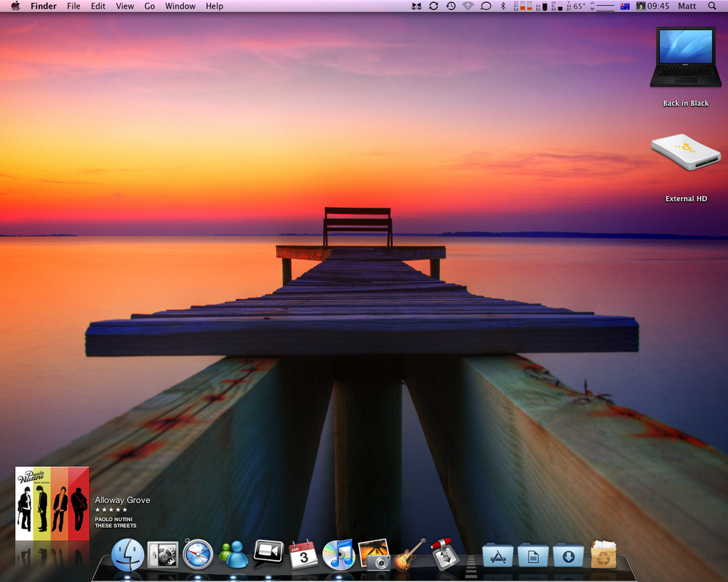Open the Applications folder stack

[x=498, y=555]
